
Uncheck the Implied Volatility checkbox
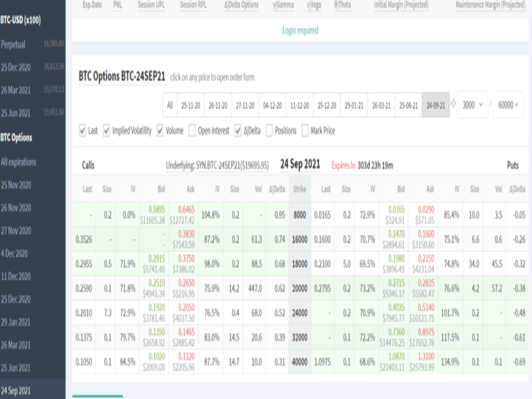(x=107, y=131)
